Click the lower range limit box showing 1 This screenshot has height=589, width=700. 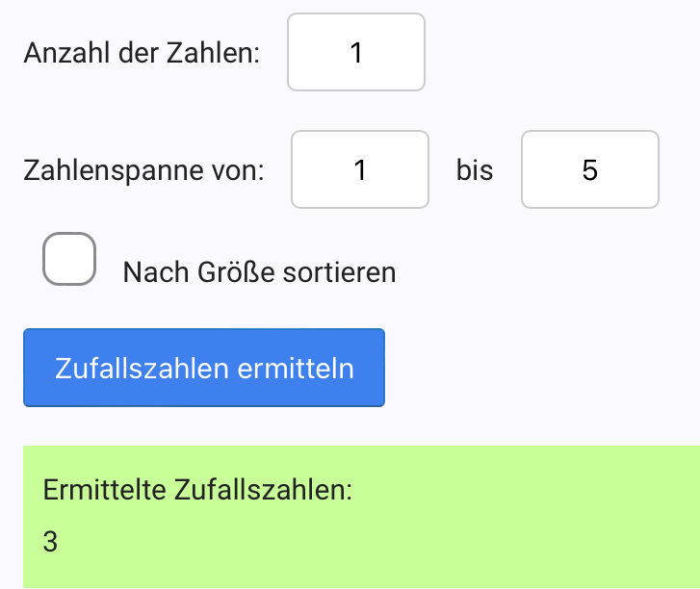point(359,169)
